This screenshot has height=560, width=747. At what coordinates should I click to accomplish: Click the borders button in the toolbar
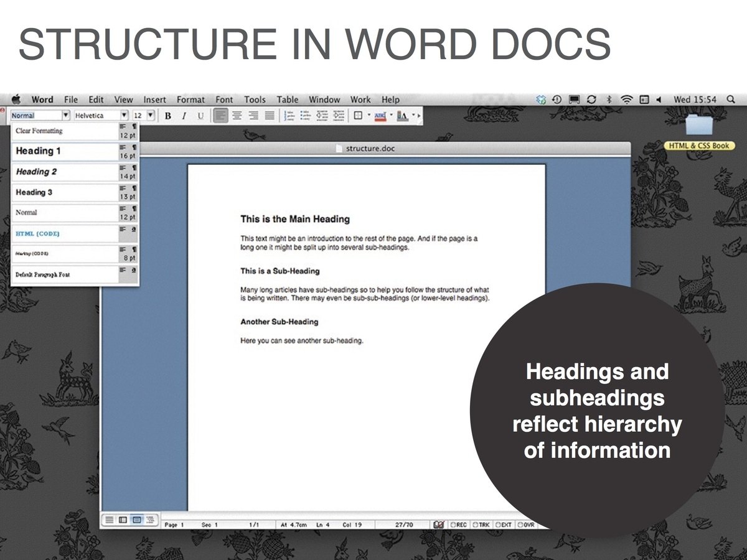click(x=358, y=116)
